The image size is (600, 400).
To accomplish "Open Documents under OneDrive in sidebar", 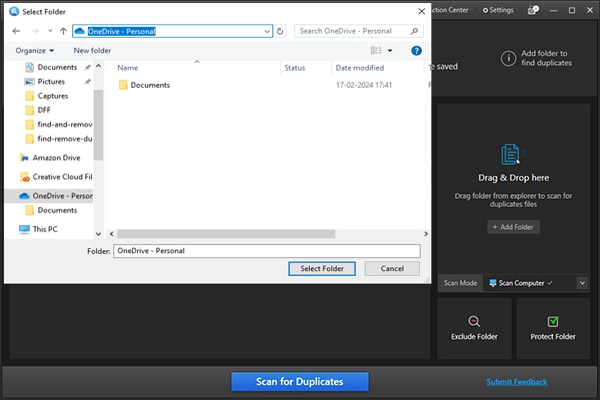I will click(57, 210).
